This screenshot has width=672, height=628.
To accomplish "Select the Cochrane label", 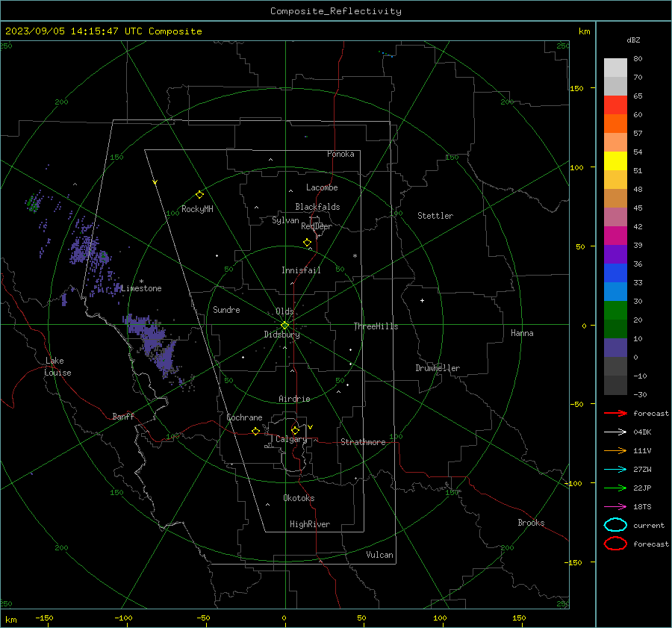I will [244, 417].
